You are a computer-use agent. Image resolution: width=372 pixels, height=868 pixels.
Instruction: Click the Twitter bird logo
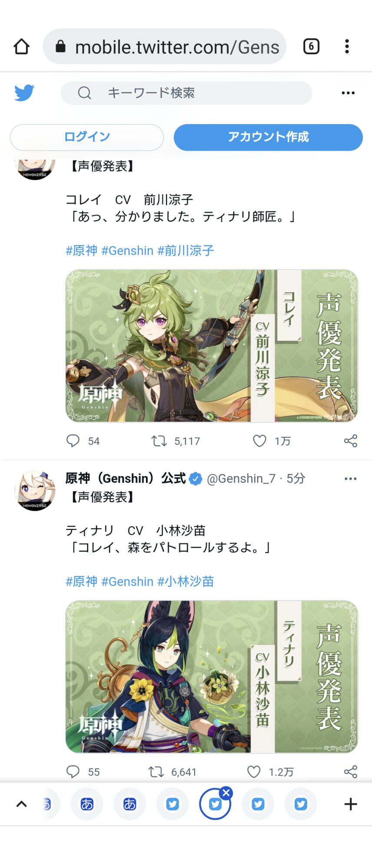tap(24, 93)
